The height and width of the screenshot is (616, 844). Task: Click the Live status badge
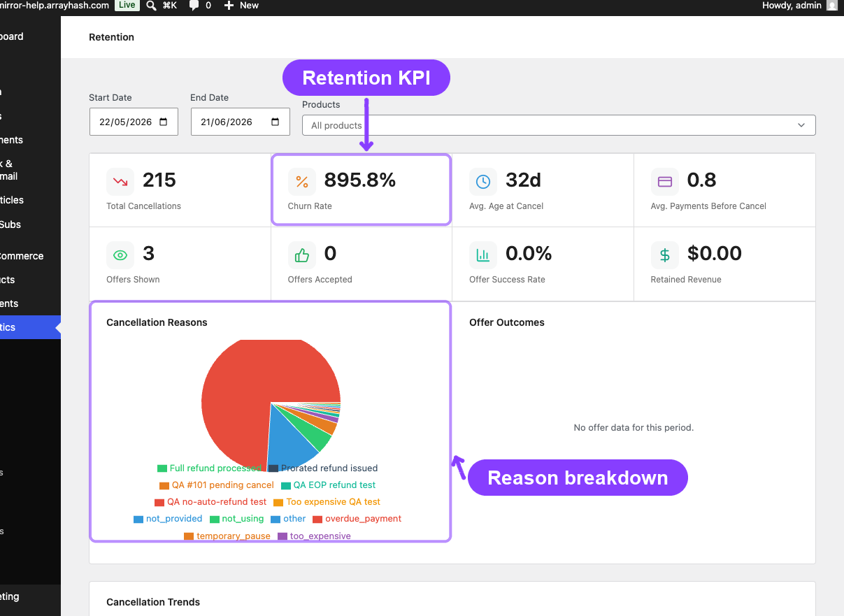[127, 6]
